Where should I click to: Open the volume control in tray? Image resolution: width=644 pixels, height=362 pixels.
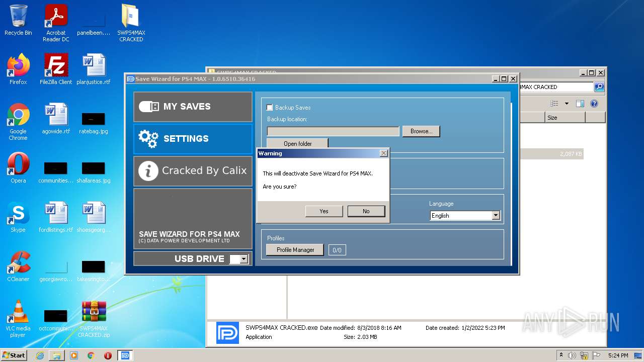(572, 355)
